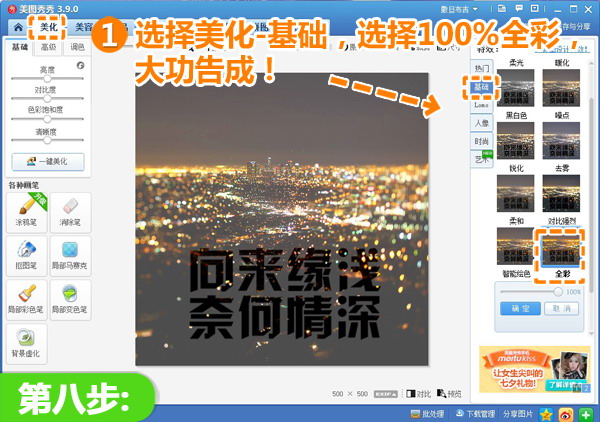The height and width of the screenshot is (422, 600).
Task: Adjust the 色彩饱和度 saturation slider
Action: pyautogui.click(x=47, y=119)
